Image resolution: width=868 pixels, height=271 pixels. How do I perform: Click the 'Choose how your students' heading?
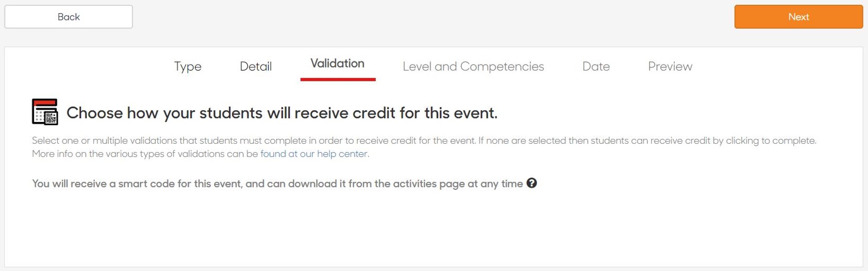pos(282,113)
